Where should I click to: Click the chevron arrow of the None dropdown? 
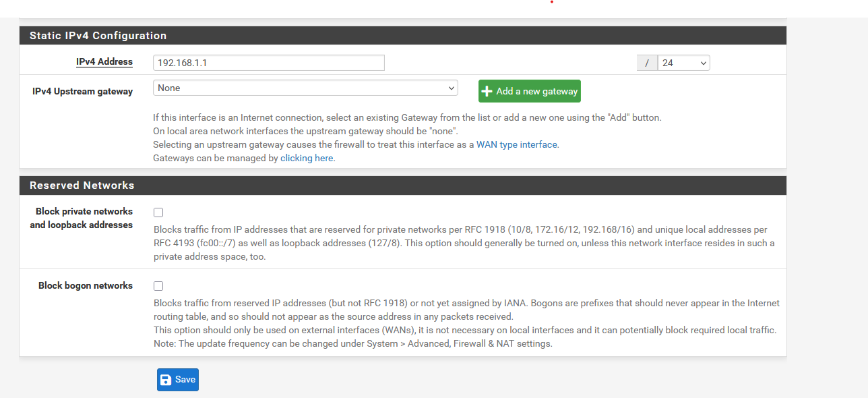[x=451, y=88]
